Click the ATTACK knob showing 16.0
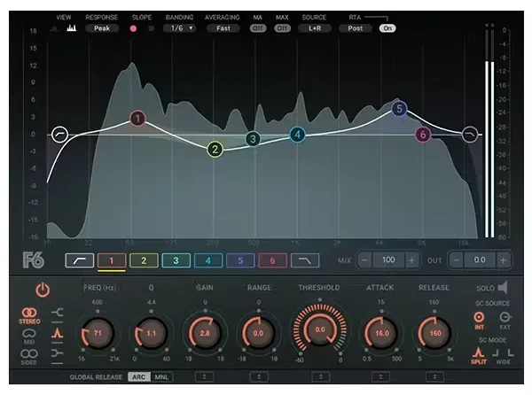Viewport: 532px width, 395px height. coord(381,333)
